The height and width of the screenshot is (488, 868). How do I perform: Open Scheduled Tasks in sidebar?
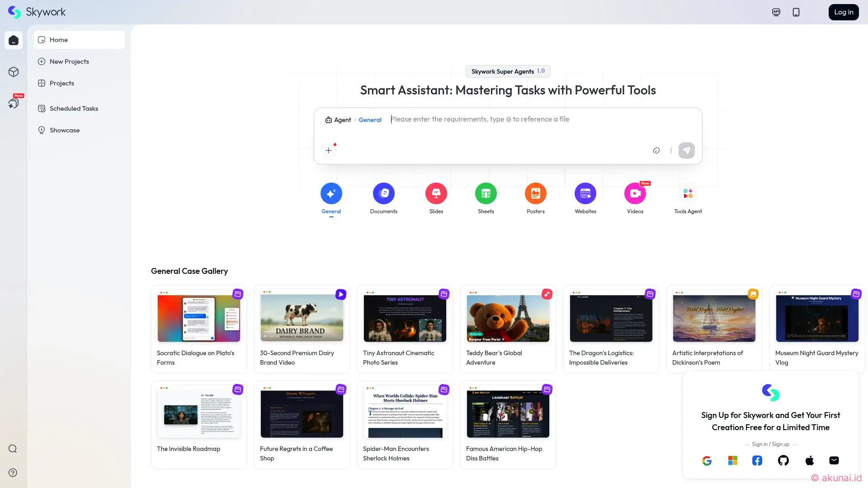coord(74,108)
